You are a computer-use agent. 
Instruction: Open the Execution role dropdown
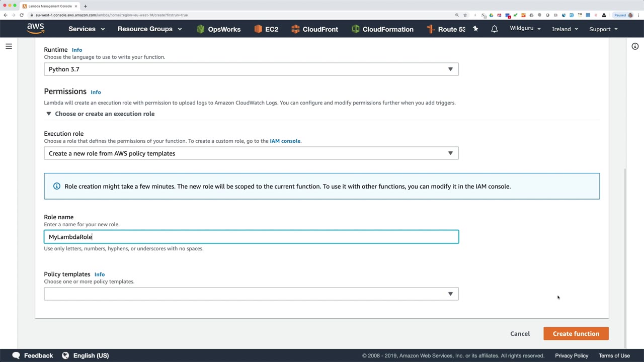click(x=251, y=153)
